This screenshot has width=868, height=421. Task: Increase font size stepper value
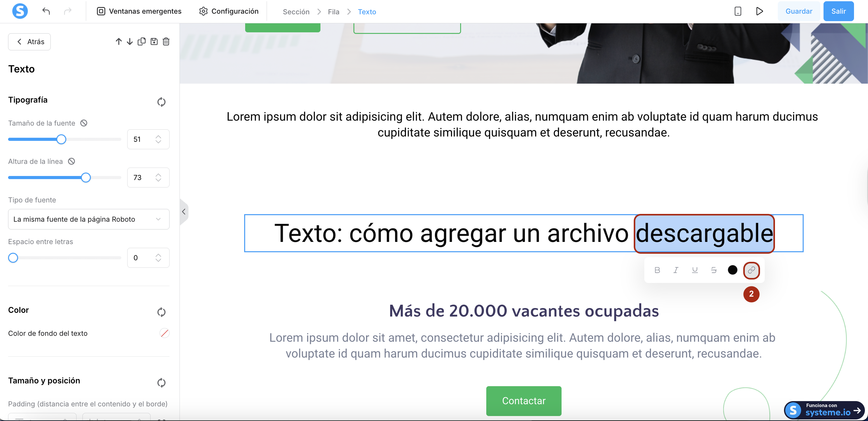pyautogui.click(x=158, y=136)
